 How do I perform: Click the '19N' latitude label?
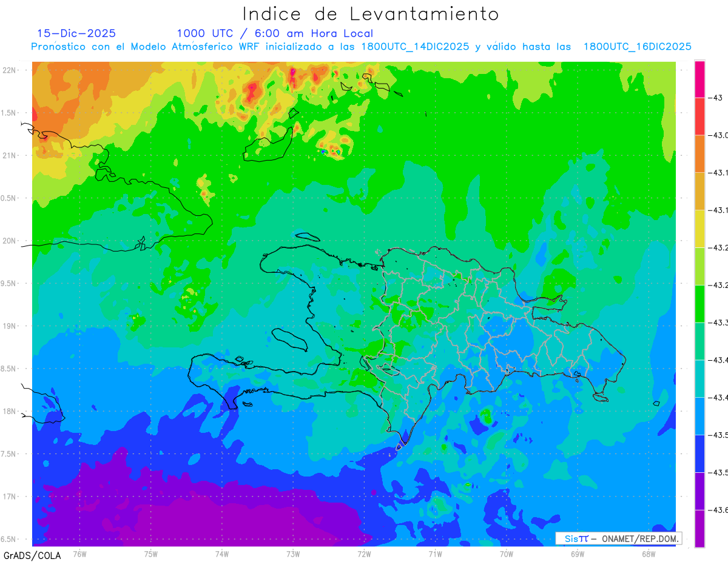[x=9, y=326]
